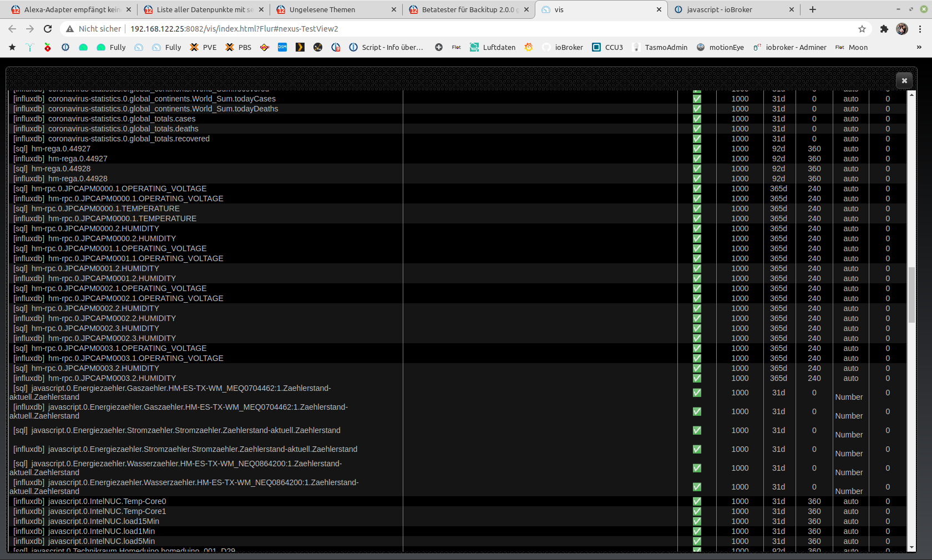Open the Grafana bookmark icon
The width and height of the screenshot is (932, 560).
click(x=529, y=47)
